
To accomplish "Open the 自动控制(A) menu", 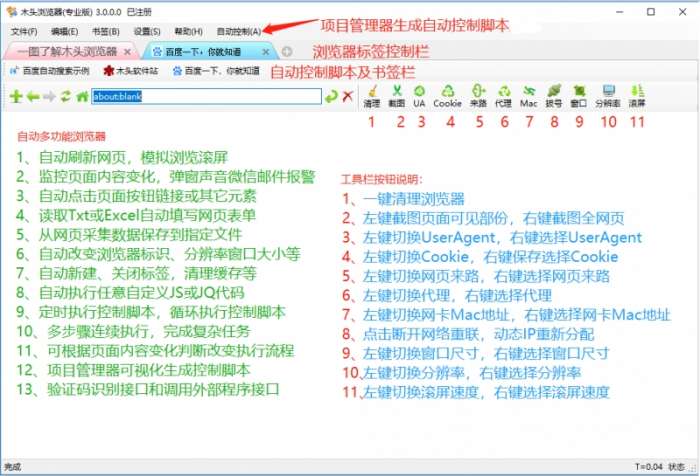I will click(x=239, y=32).
